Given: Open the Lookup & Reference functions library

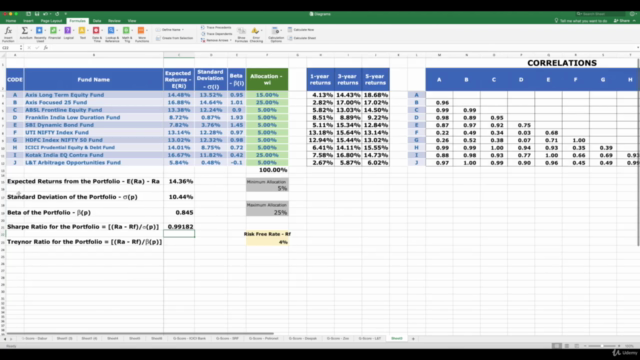Looking at the screenshot, I should pyautogui.click(x=111, y=34).
